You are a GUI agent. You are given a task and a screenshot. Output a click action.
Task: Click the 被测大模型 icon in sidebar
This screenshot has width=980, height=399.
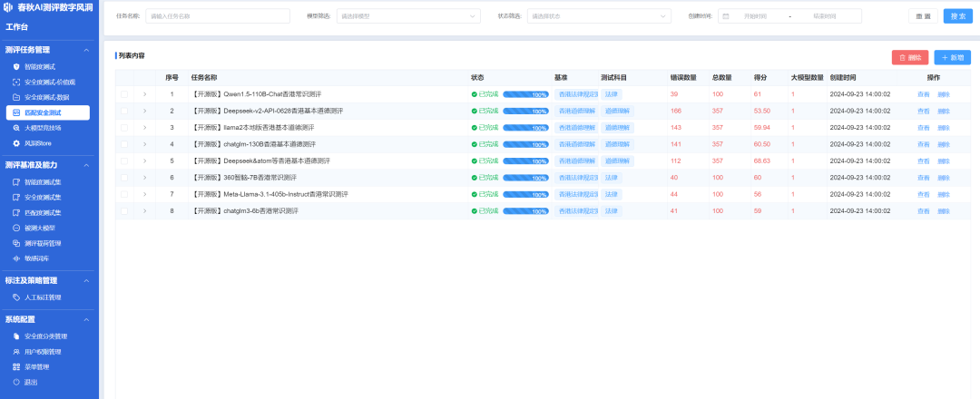coord(16,228)
